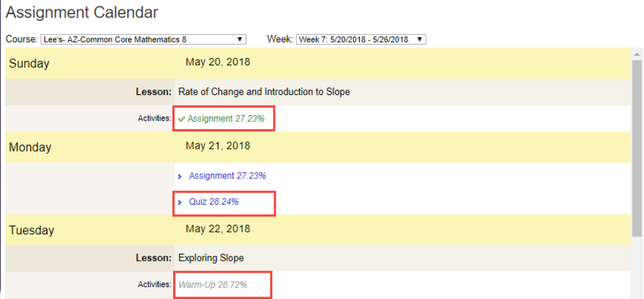644x299 pixels.
Task: Select the greyed Warm-Up 28.72% activity
Action: click(x=213, y=285)
